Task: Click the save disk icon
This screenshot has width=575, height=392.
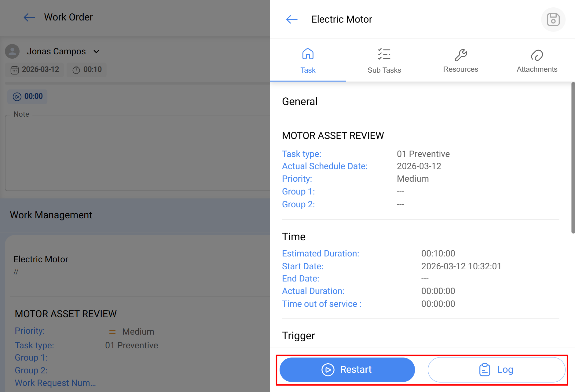Action: click(553, 20)
